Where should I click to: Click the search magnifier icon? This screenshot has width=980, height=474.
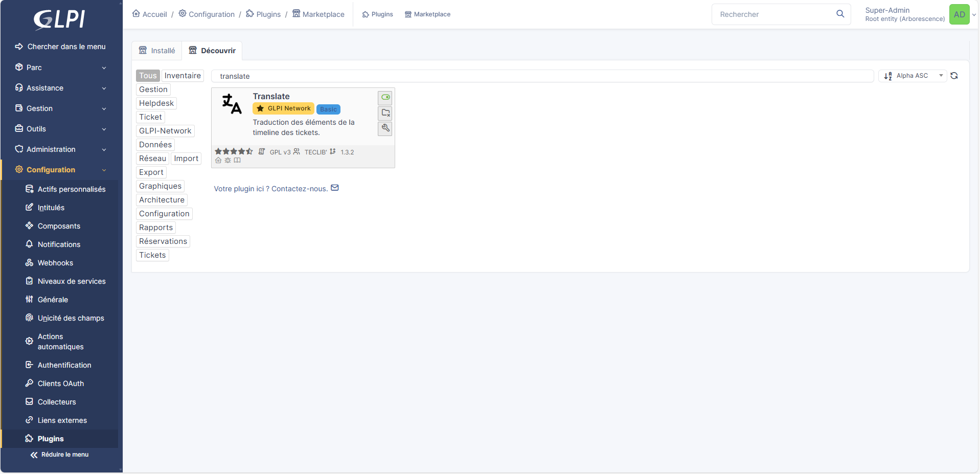click(840, 14)
